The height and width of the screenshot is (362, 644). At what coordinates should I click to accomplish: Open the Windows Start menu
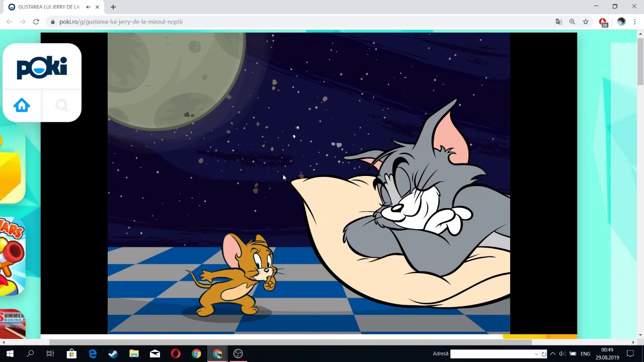point(10,353)
